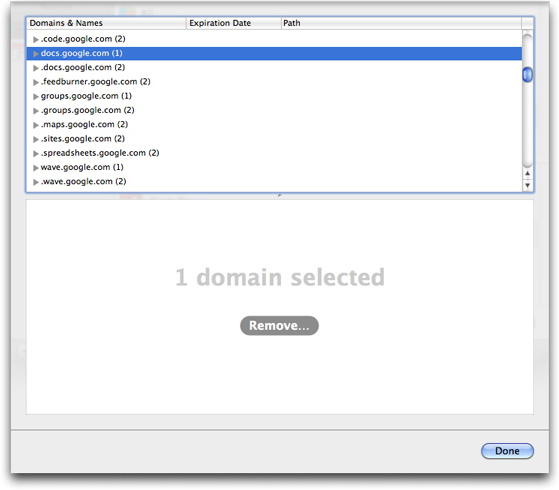Viewport: 559px width, 490px height.
Task: Expand the .maps.google.com disclosure triangle
Action: (36, 125)
